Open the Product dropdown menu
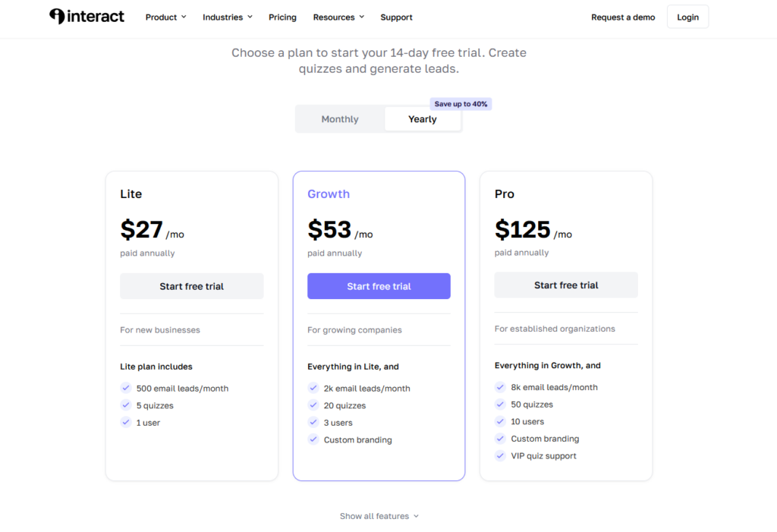777x532 pixels. click(x=165, y=17)
